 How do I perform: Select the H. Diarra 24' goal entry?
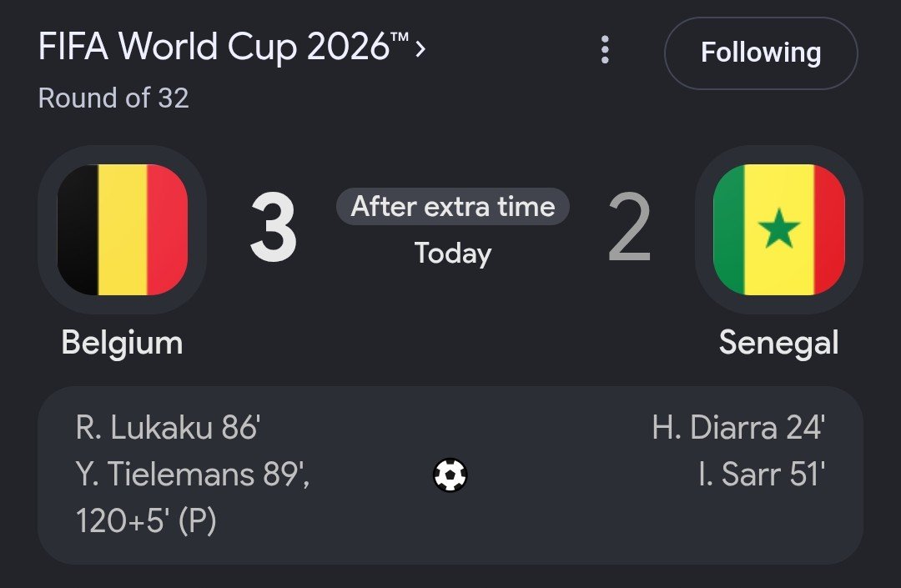738,428
